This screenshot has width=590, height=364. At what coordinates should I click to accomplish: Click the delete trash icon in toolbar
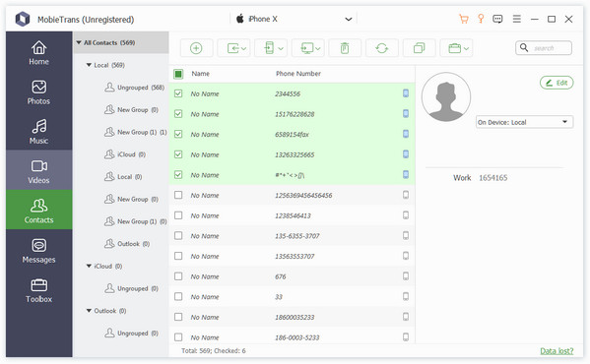point(345,48)
